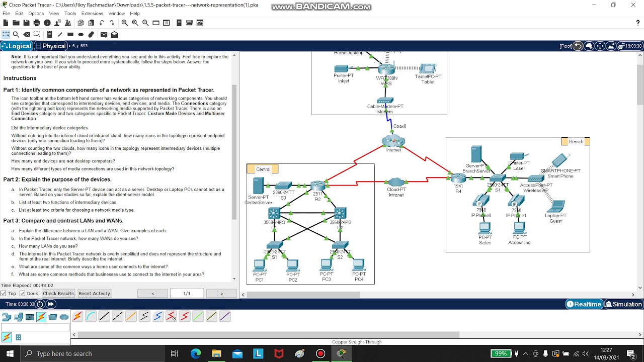The width and height of the screenshot is (644, 362).
Task: Select the CentralServer device
Action: [258, 186]
